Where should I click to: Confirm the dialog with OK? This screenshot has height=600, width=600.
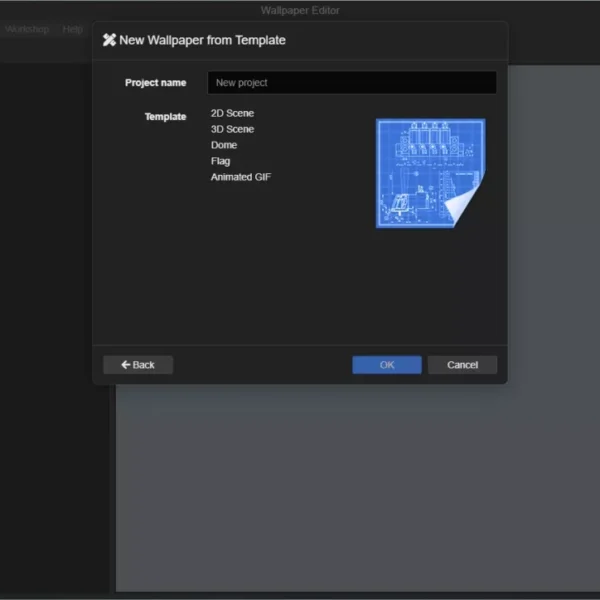point(387,365)
